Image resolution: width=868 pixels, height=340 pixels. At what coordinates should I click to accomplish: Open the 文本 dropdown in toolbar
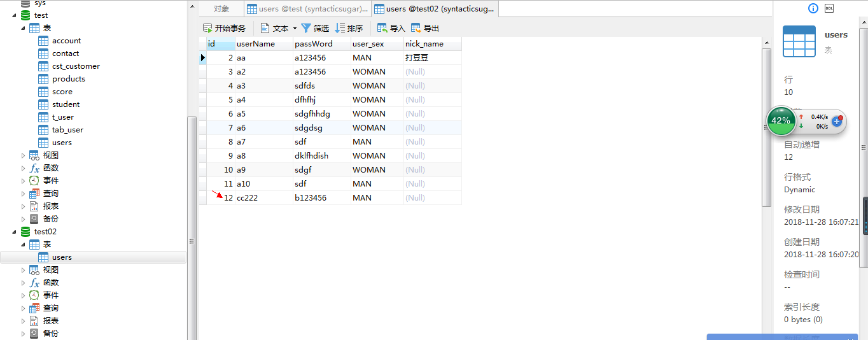pyautogui.click(x=279, y=28)
